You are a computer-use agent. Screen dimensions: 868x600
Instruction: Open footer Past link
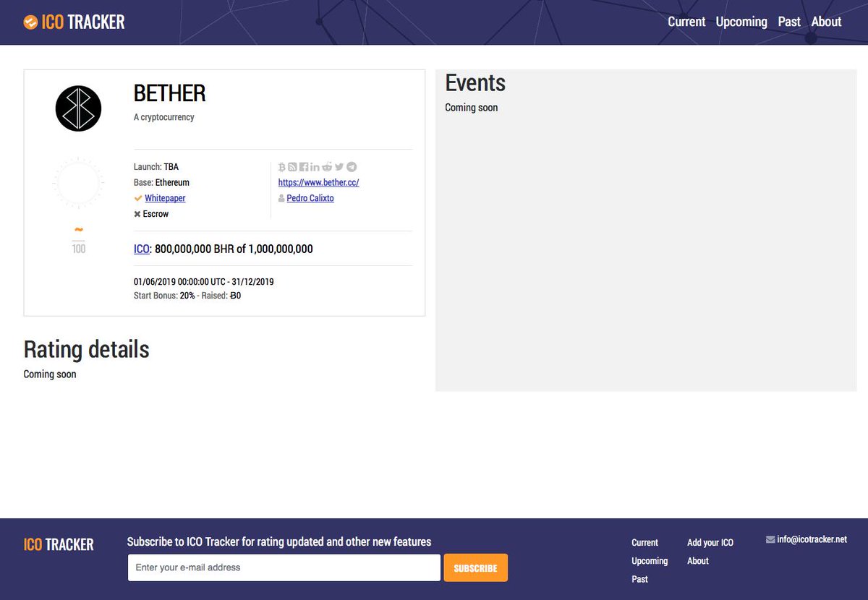639,579
